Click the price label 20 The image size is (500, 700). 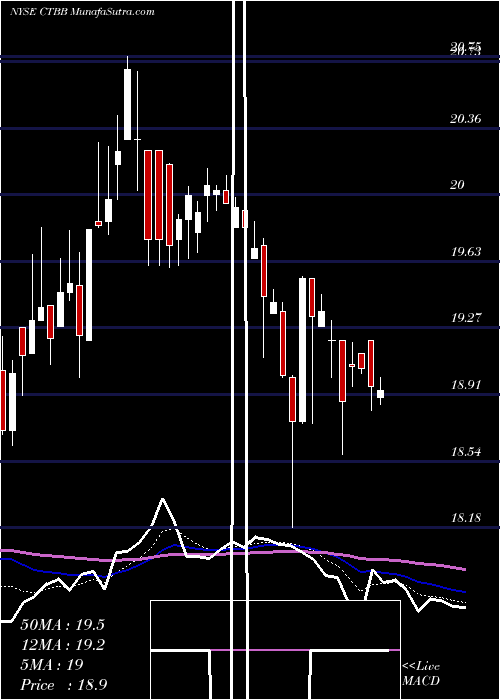click(457, 184)
